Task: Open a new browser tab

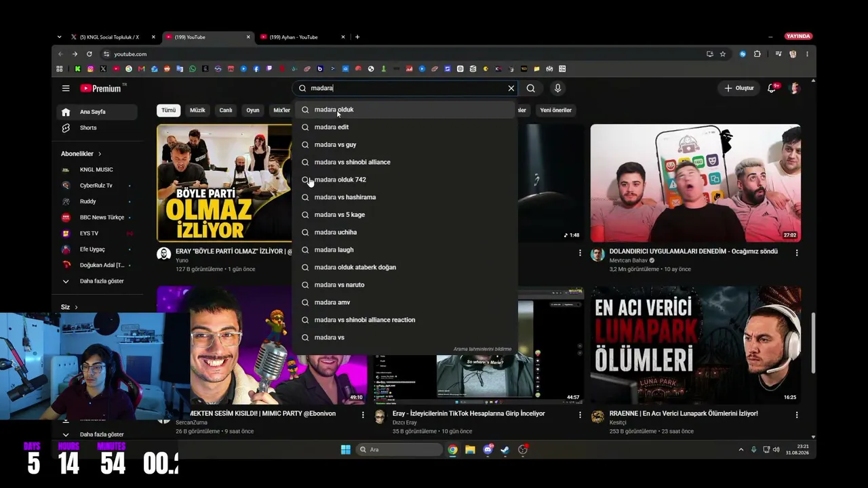Action: pos(357,37)
